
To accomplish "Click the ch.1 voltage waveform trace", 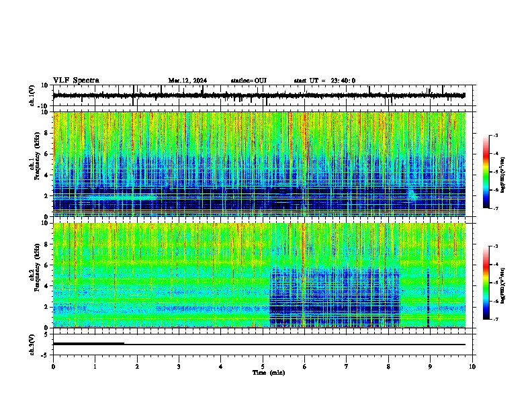I will tap(259, 95).
